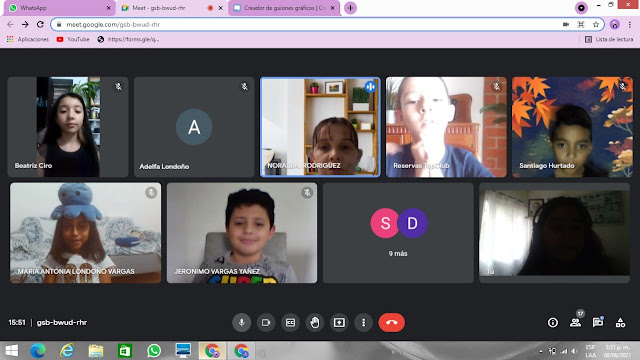The image size is (640, 360).
Task: Click Adelfa Londoño muted microphone indicator
Action: tap(244, 87)
